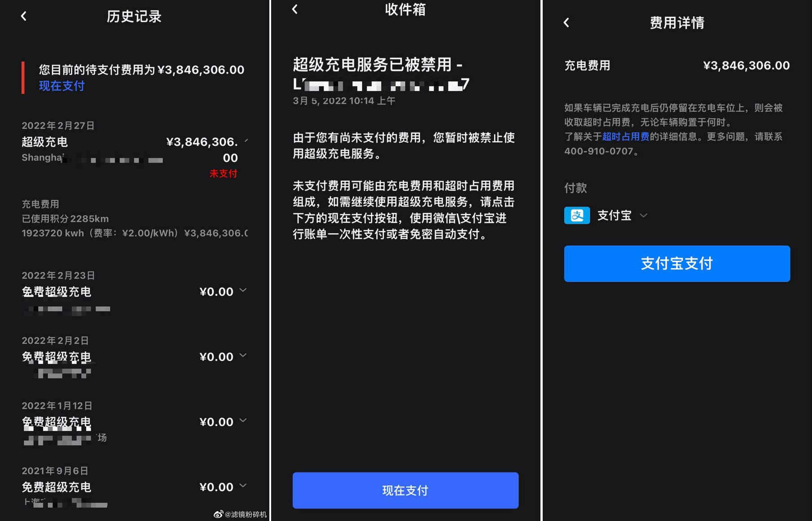Select the 费用详情 page title

(x=677, y=22)
